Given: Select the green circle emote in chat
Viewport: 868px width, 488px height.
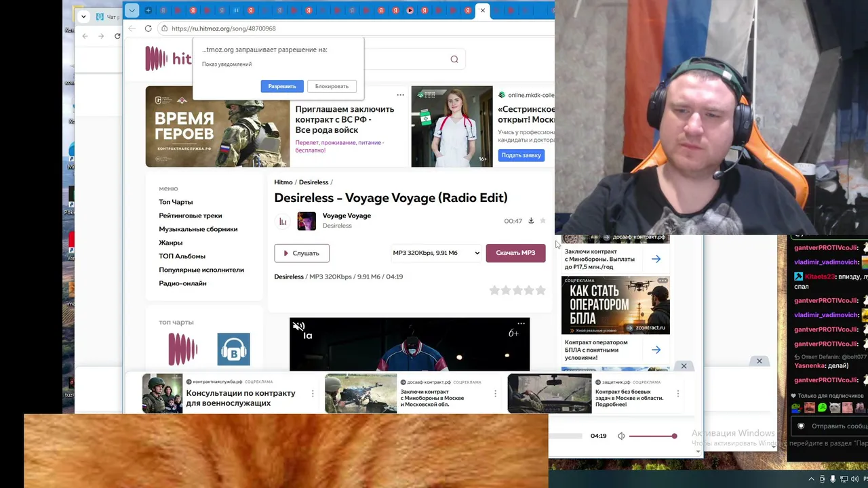Looking at the screenshot, I should 822,408.
